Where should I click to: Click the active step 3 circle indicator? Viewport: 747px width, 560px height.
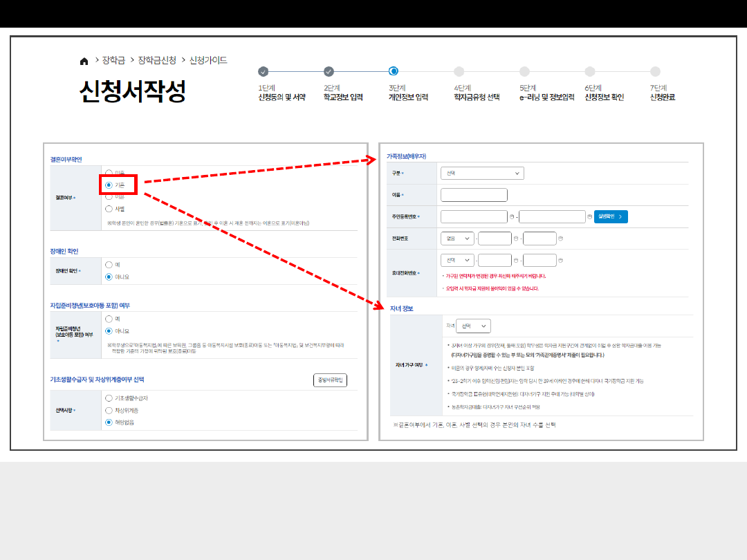click(394, 71)
